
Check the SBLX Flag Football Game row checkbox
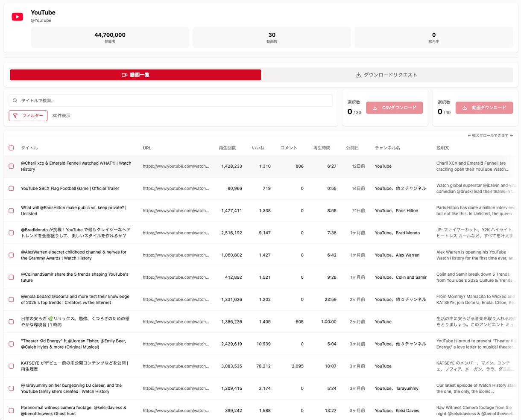12,189
